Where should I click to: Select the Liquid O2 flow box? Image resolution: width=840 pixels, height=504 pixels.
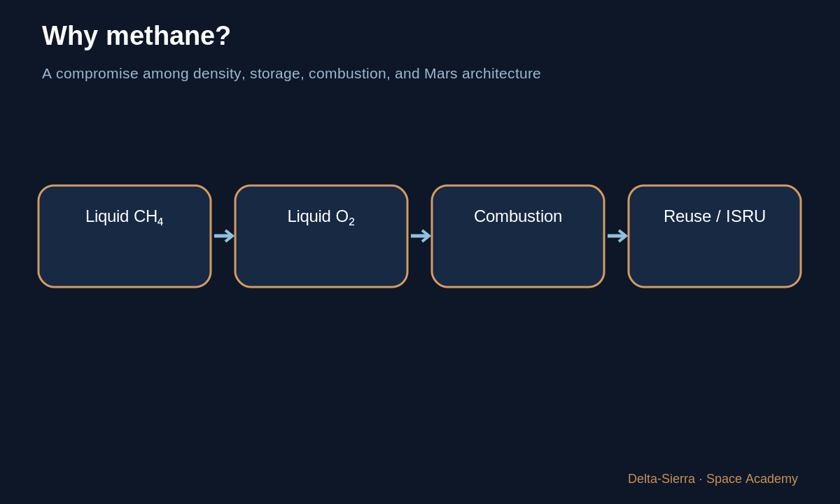point(321,237)
